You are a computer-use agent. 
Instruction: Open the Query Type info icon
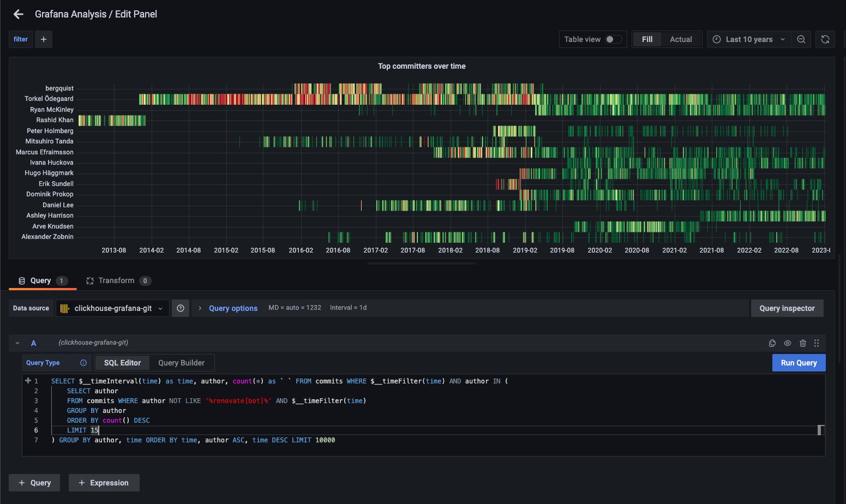[83, 363]
